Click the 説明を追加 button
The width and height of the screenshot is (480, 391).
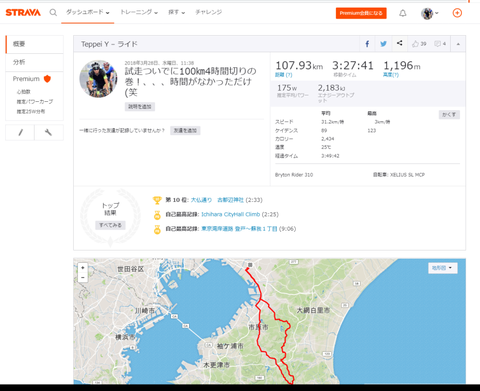coord(140,107)
